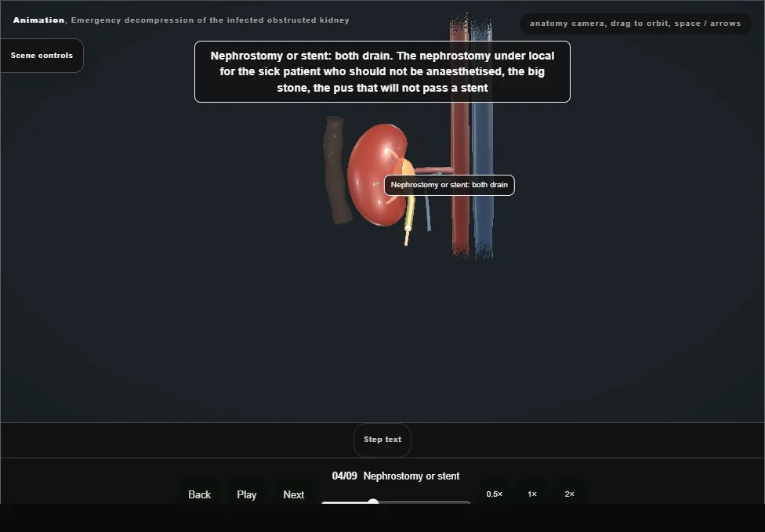Go to previous step with Back
Viewport: 765px width, 532px height.
pos(200,494)
